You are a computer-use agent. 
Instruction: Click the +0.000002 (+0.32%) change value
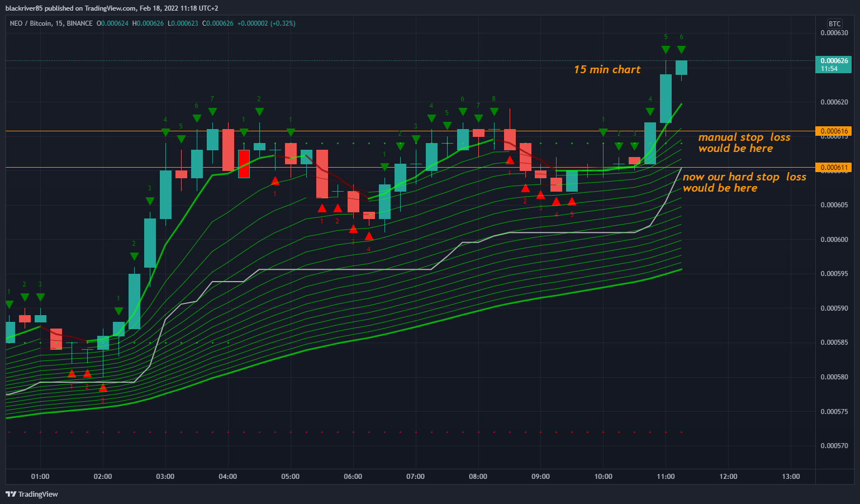point(267,23)
